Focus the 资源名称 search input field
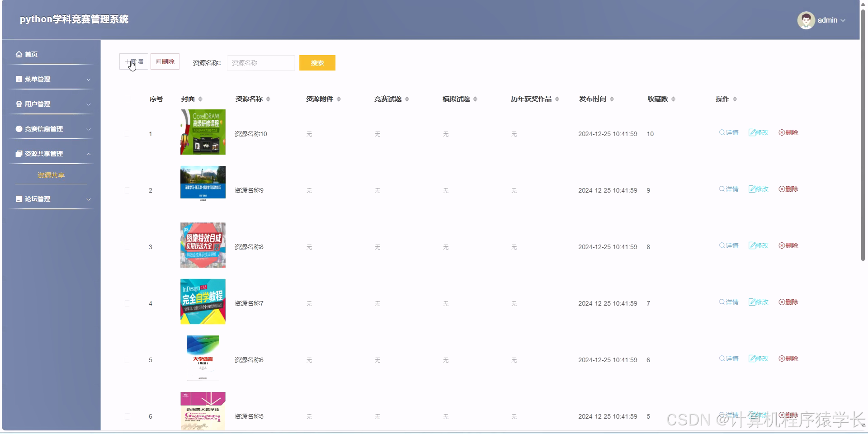 click(261, 63)
